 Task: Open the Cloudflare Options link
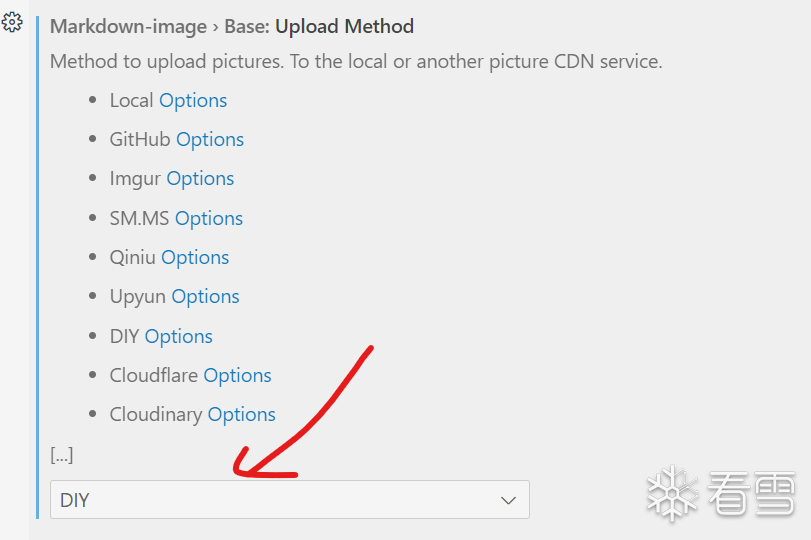(237, 375)
